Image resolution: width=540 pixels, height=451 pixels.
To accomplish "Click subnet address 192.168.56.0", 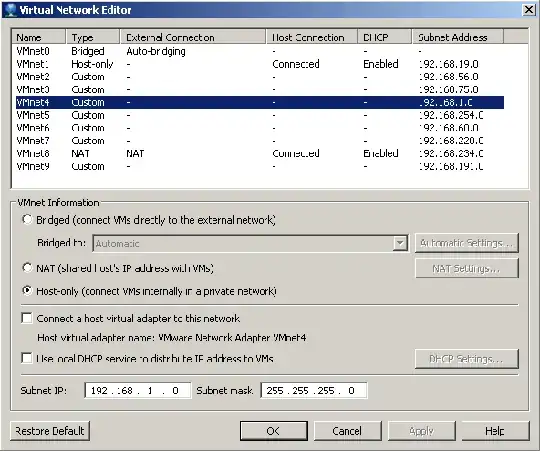I will tap(449, 77).
